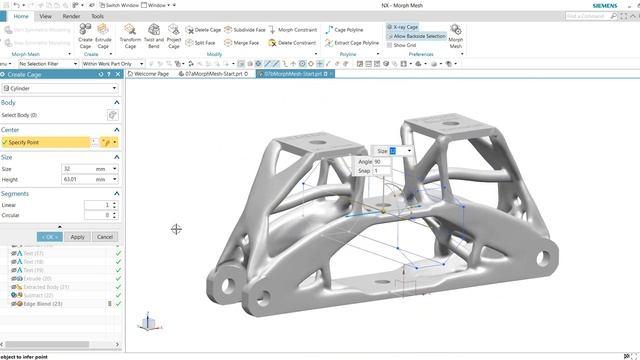Select the Cage Polyline tool
Image resolution: width=640 pixels, height=360 pixels.
[344, 30]
